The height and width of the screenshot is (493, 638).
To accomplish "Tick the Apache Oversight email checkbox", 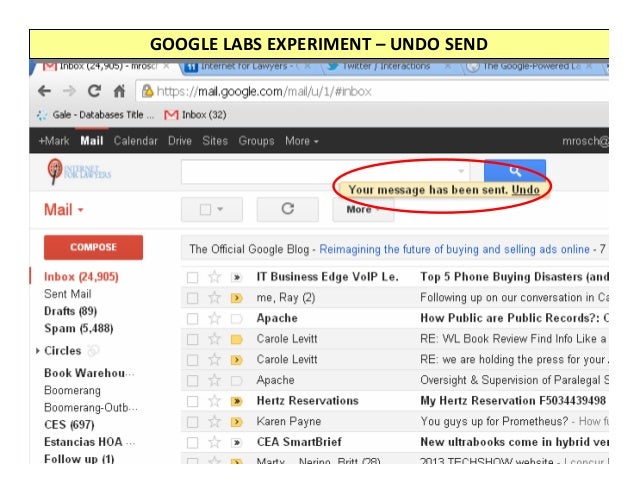I will tap(192, 381).
